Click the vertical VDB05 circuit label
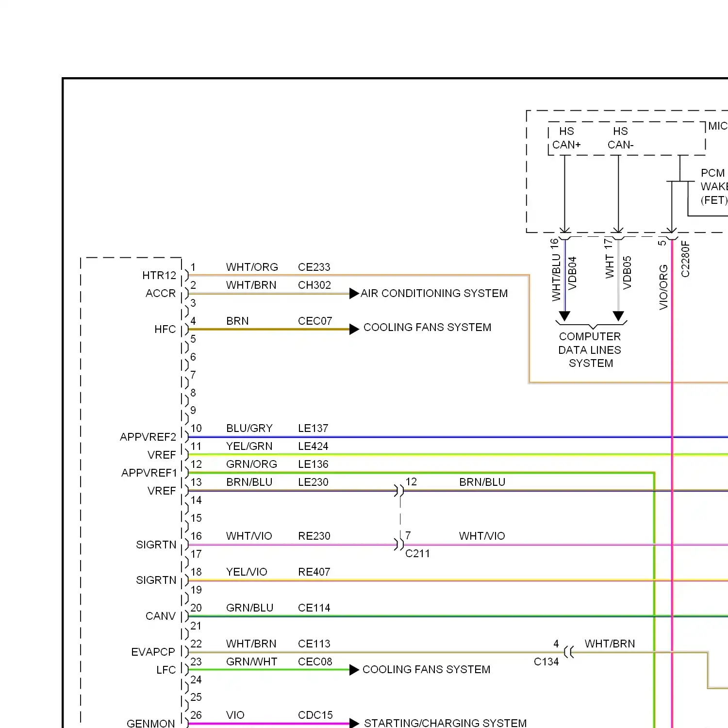Viewport: 728px width, 728px height. (627, 273)
